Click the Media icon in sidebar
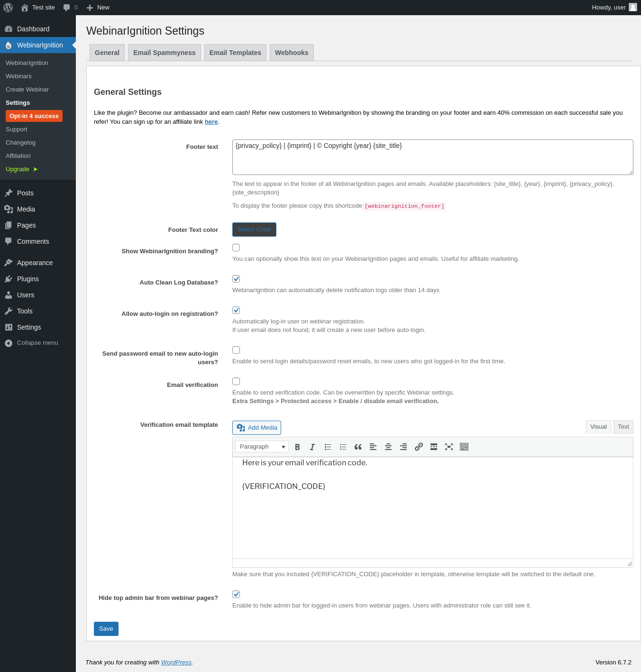Viewport: 641px width, 672px height. click(9, 209)
